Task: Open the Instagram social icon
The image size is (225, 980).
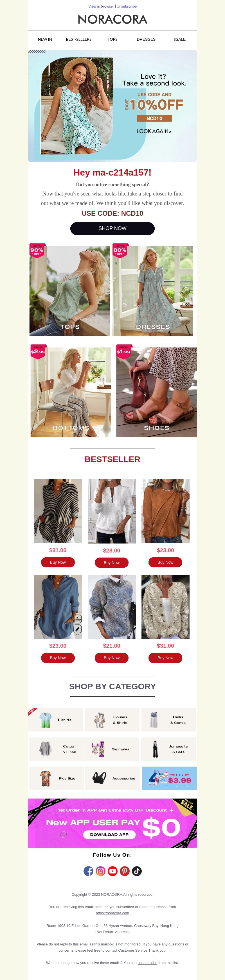Action: 100,871
